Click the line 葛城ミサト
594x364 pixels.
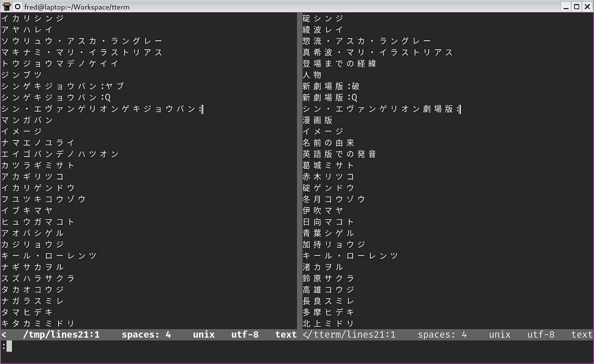click(x=328, y=165)
